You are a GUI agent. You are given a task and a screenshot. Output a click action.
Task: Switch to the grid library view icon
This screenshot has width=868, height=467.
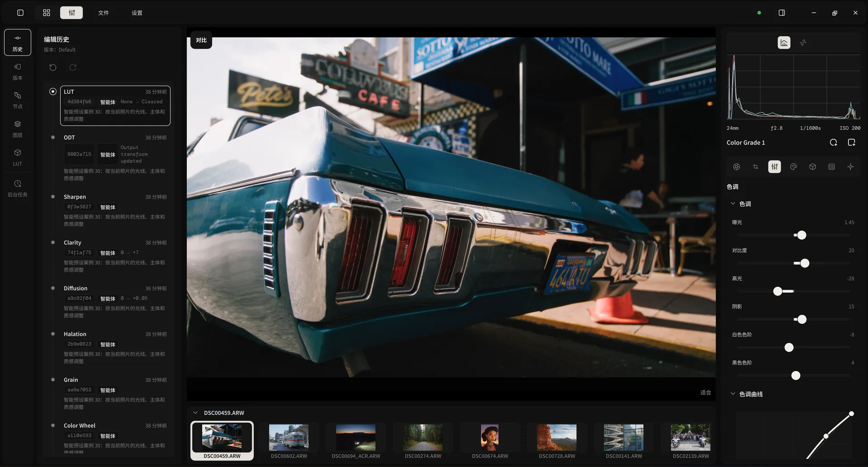click(47, 13)
